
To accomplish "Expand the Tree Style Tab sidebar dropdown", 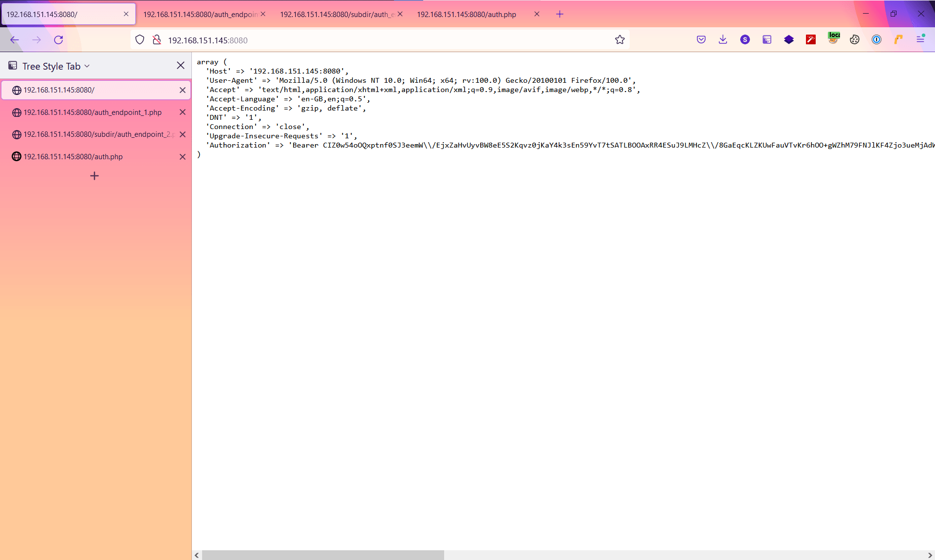I will point(87,66).
